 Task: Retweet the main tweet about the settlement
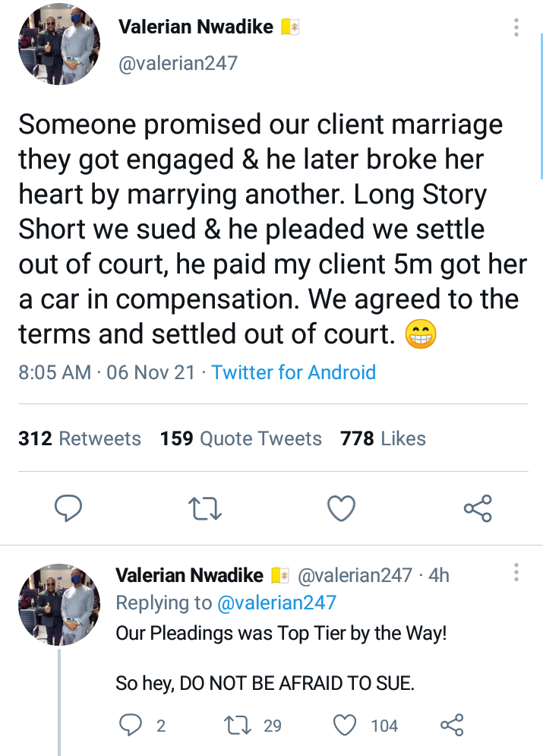[x=205, y=508]
